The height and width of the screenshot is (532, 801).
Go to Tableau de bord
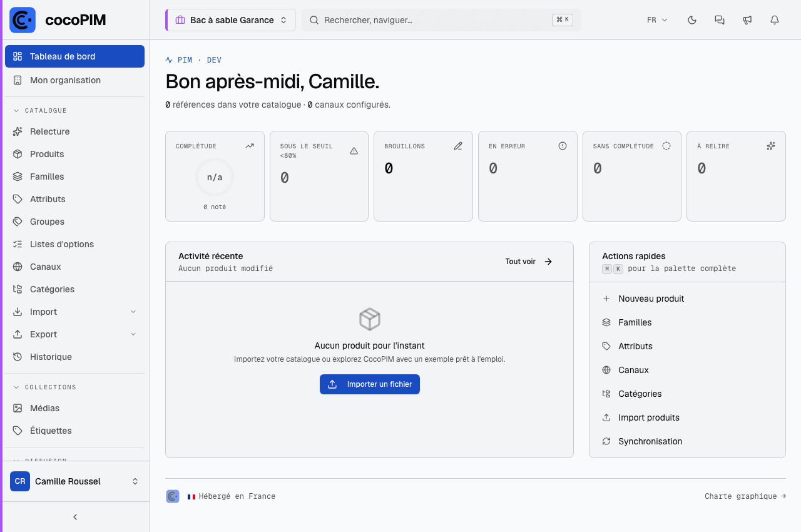point(74,56)
